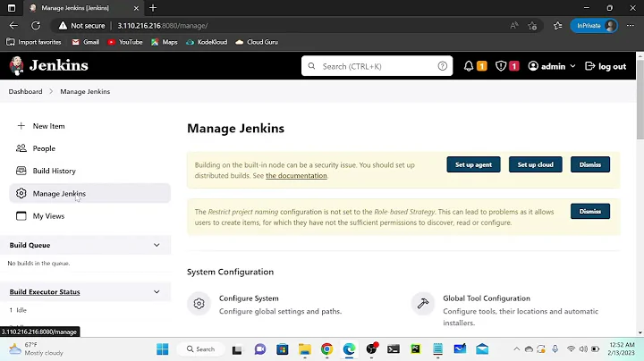Click the Windows Start button
Viewport: 644px width, 361px height.
click(162, 349)
